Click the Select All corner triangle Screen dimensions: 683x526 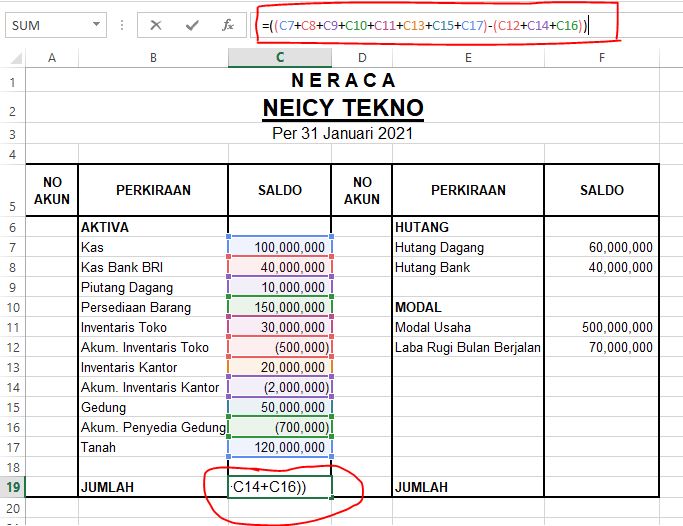[16, 57]
